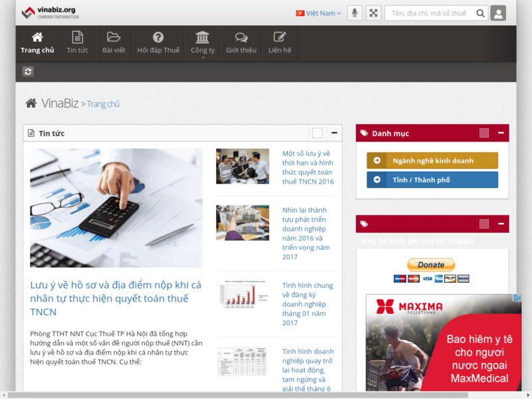Open the Hỏi đáp Thuế menu item

pyautogui.click(x=158, y=44)
